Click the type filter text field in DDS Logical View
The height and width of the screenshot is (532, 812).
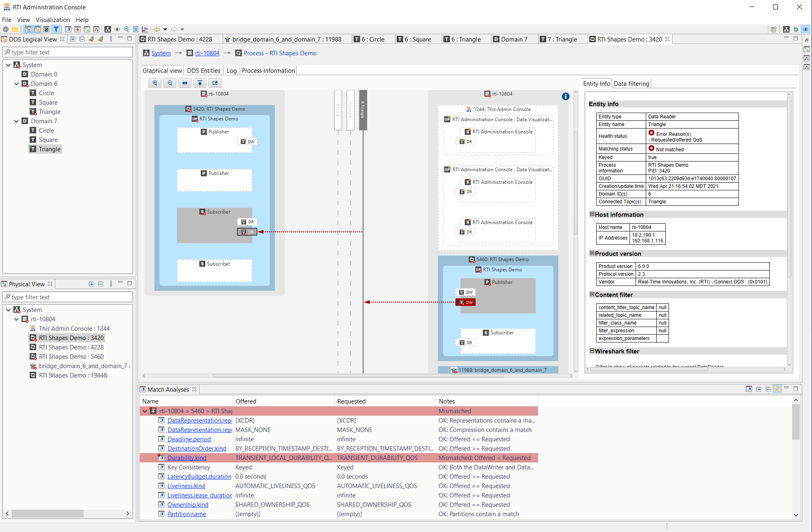pos(68,52)
